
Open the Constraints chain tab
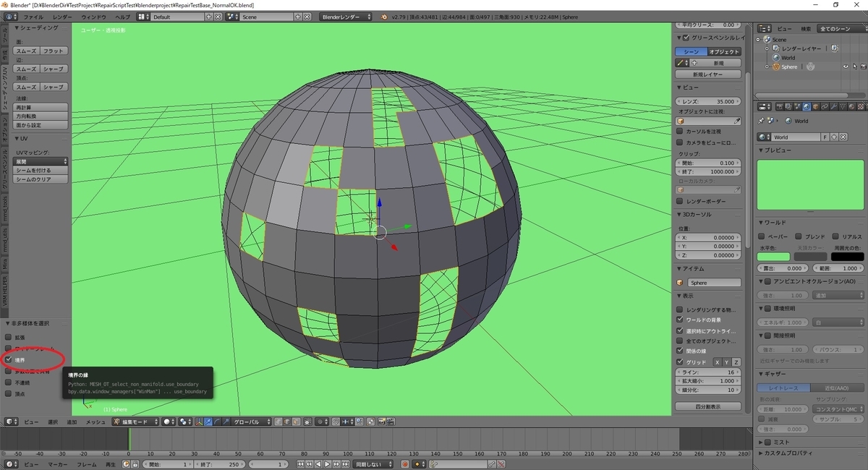click(825, 107)
